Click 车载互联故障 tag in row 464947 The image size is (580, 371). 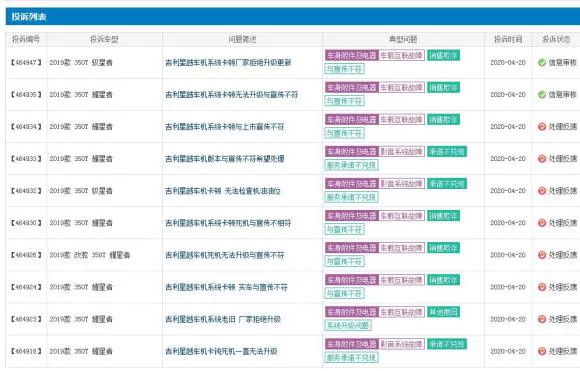pos(401,55)
